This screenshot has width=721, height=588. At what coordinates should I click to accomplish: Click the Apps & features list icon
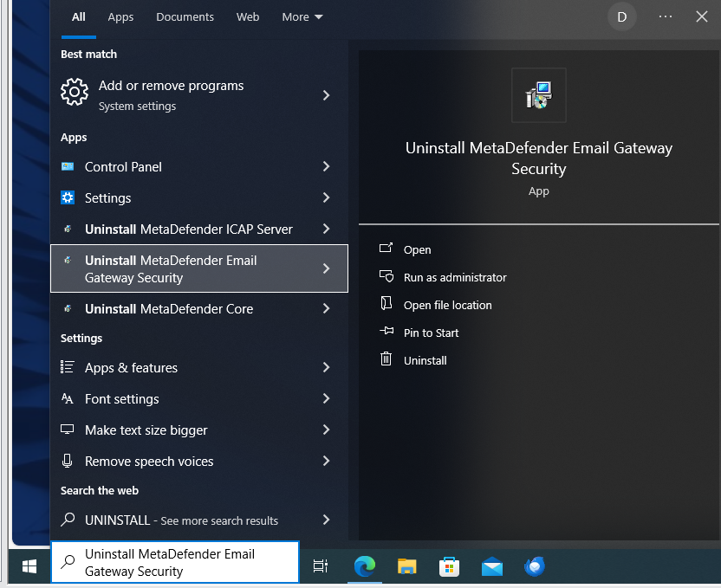click(x=67, y=367)
